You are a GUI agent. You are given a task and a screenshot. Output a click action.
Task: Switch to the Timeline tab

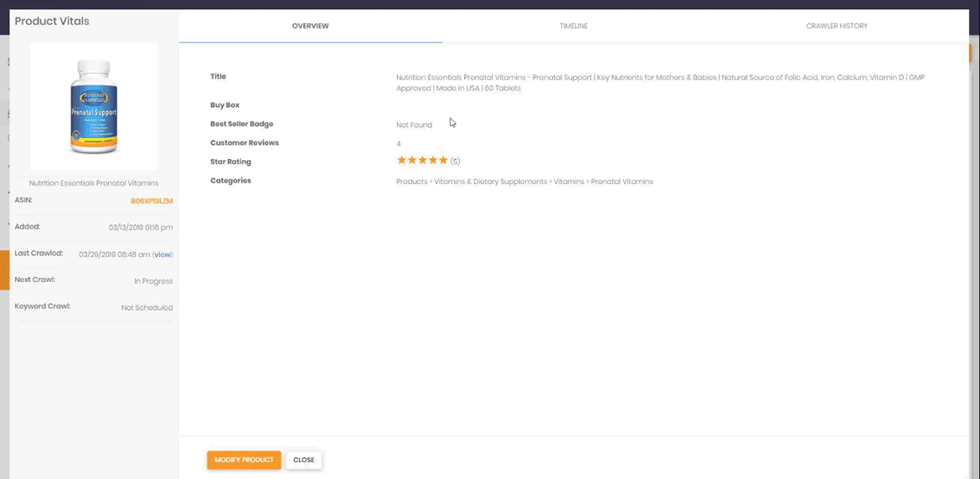pos(573,26)
